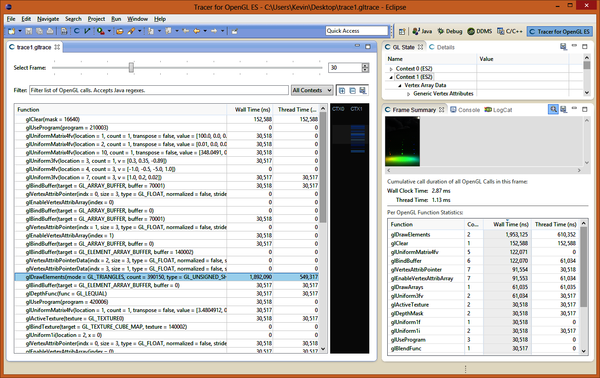Click the Save disk icon in toolbar
This screenshot has height=378, width=600.
29,31
